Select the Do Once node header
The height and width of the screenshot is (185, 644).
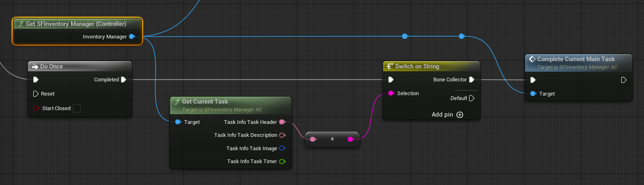pyautogui.click(x=80, y=66)
